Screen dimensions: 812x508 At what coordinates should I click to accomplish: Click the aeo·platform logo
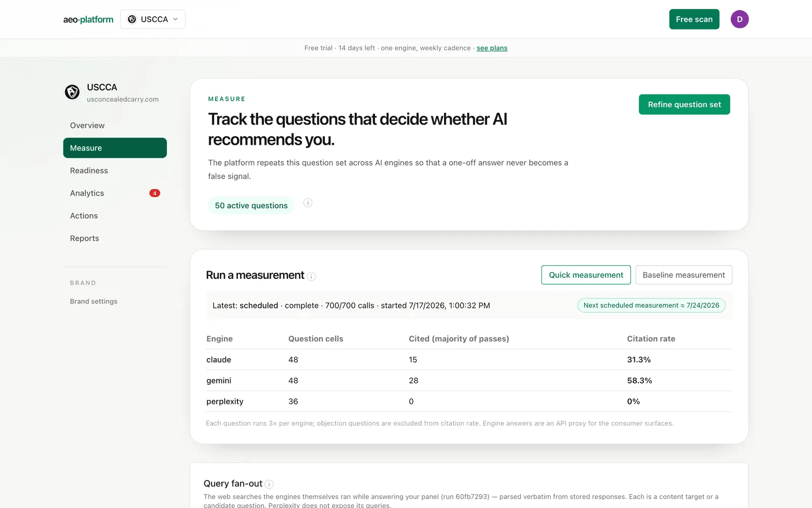[88, 19]
